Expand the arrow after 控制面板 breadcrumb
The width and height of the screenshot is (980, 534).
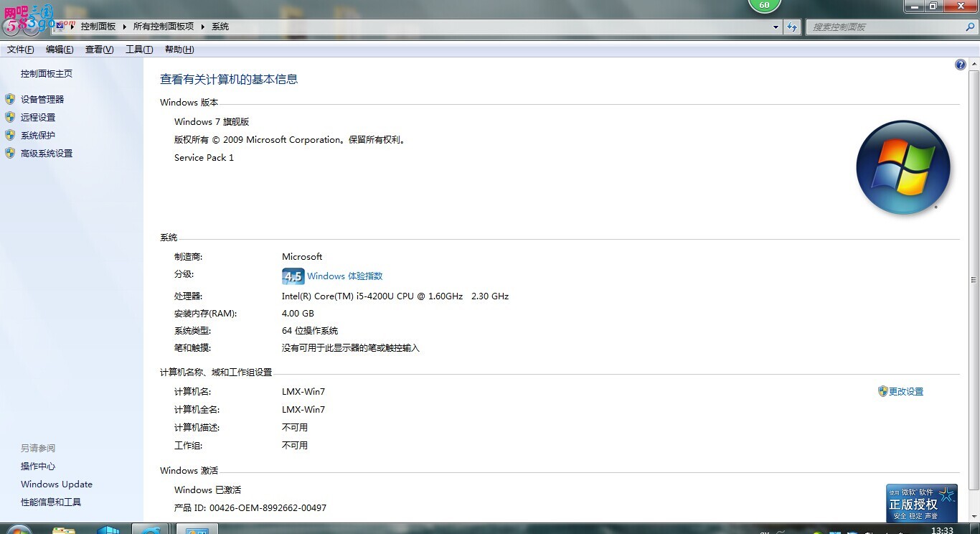coord(124,27)
